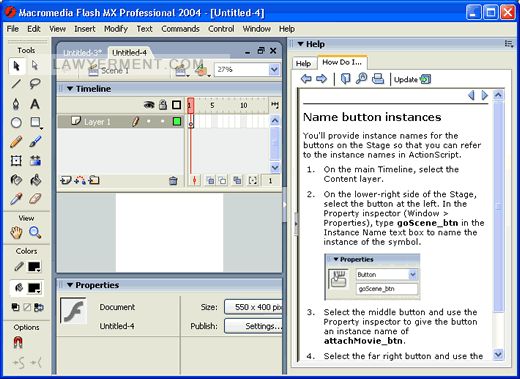Open the Modify menu
The width and height of the screenshot is (520, 379).
tap(116, 29)
